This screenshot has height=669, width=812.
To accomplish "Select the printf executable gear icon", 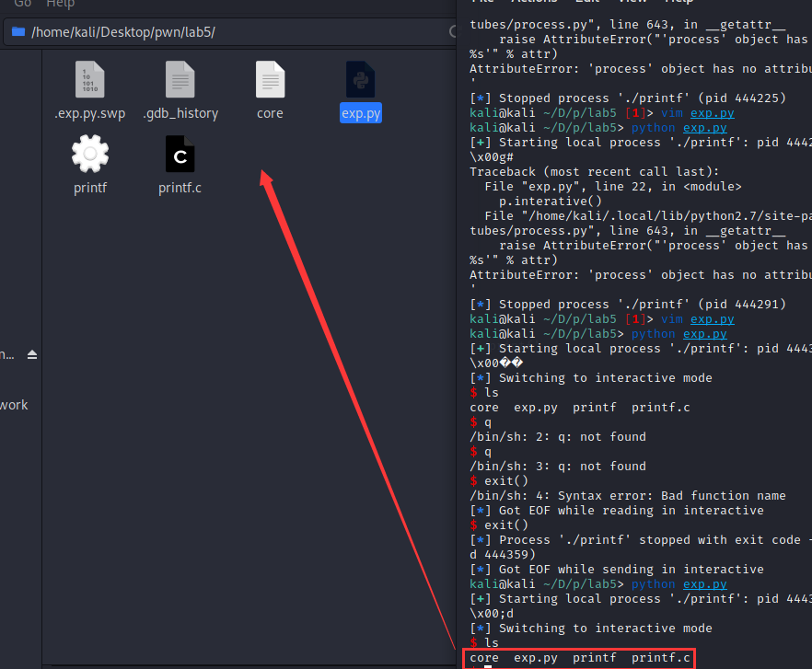I will click(x=90, y=154).
